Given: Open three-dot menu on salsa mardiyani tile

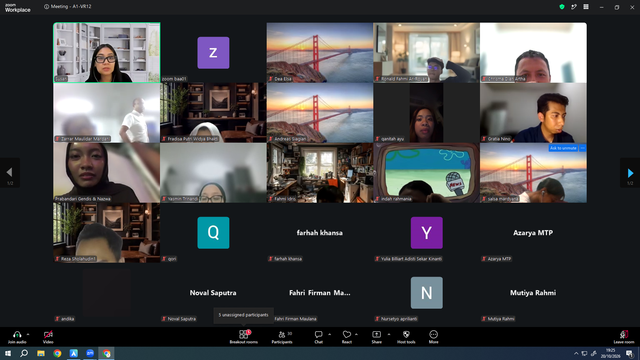Looking at the screenshot, I should point(582,148).
